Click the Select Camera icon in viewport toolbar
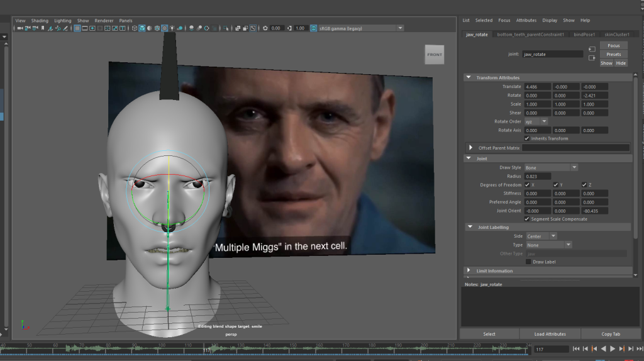The image size is (644, 361). (19, 28)
